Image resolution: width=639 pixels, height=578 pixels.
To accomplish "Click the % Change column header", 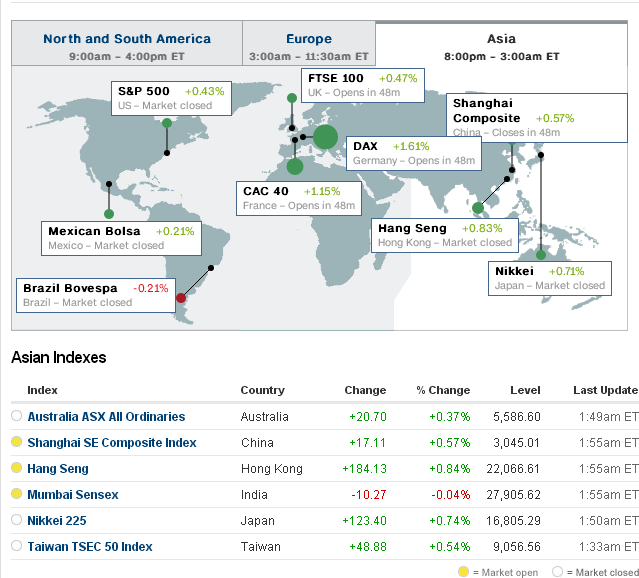I will click(x=443, y=390).
